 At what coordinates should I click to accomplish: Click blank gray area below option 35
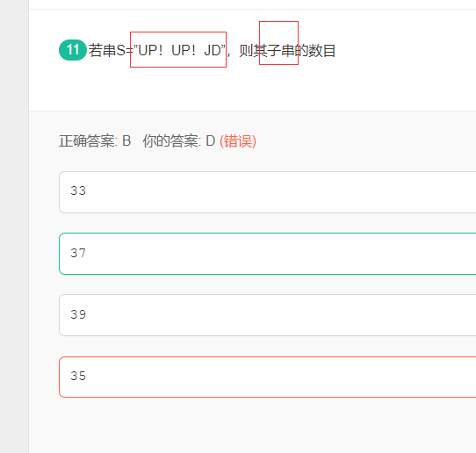[252, 425]
